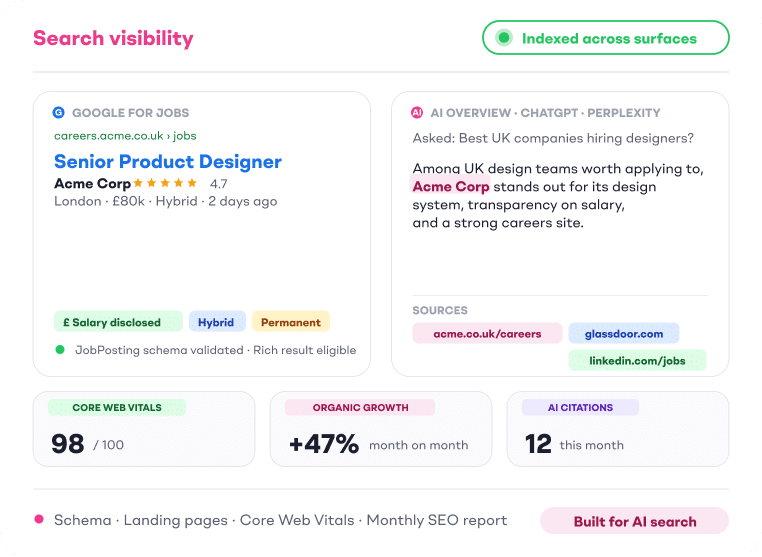
Task: Click the £ Salary disclosed tag
Action: (118, 322)
